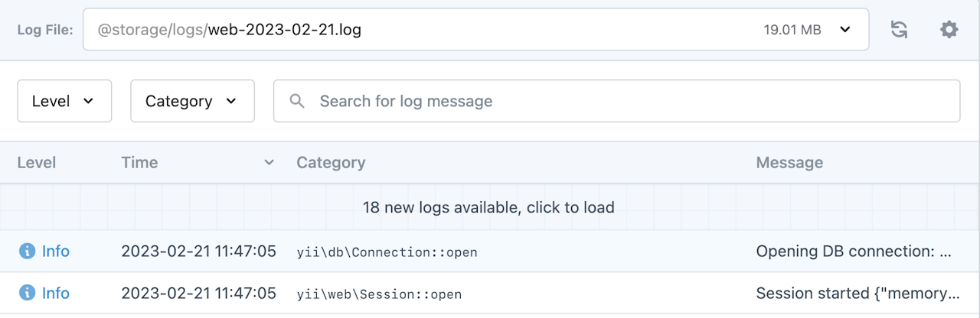980x318 pixels.
Task: Open the Category filter dropdown
Action: (x=192, y=101)
